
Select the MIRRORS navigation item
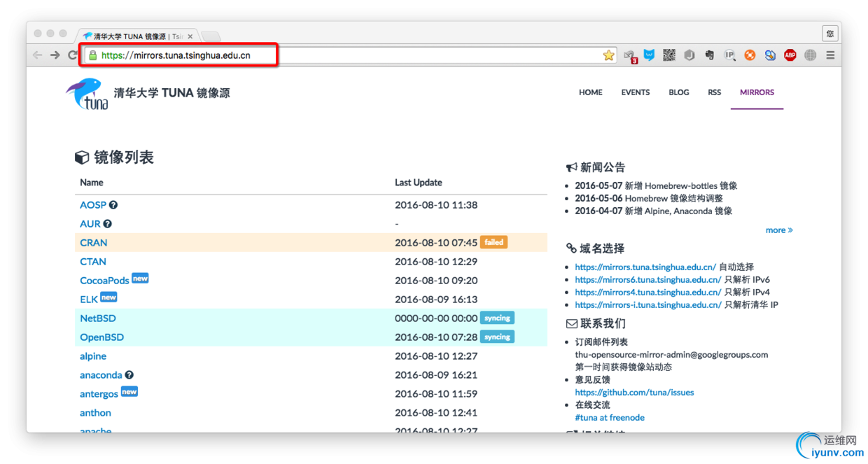coord(757,92)
